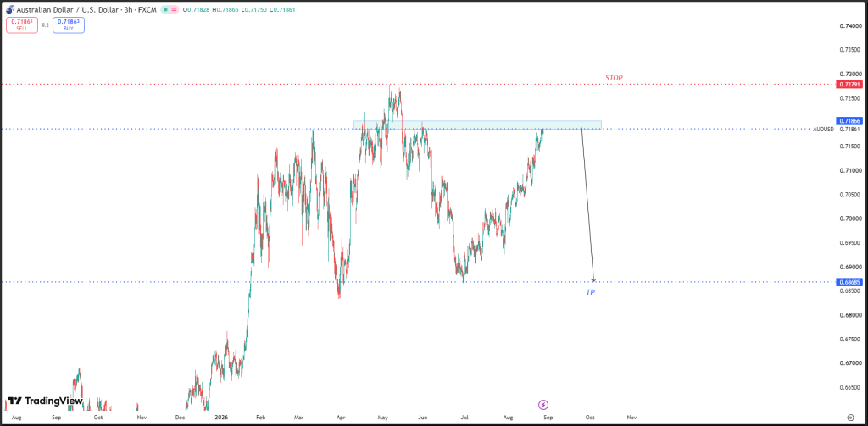This screenshot has height=426, width=868.
Task: Click the Jun label on time axis
Action: (x=424, y=418)
